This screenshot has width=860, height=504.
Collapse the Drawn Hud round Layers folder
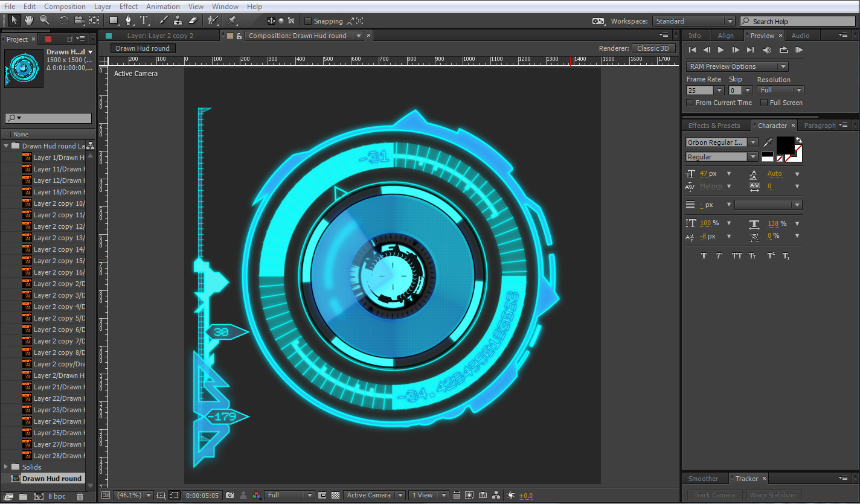coord(6,146)
